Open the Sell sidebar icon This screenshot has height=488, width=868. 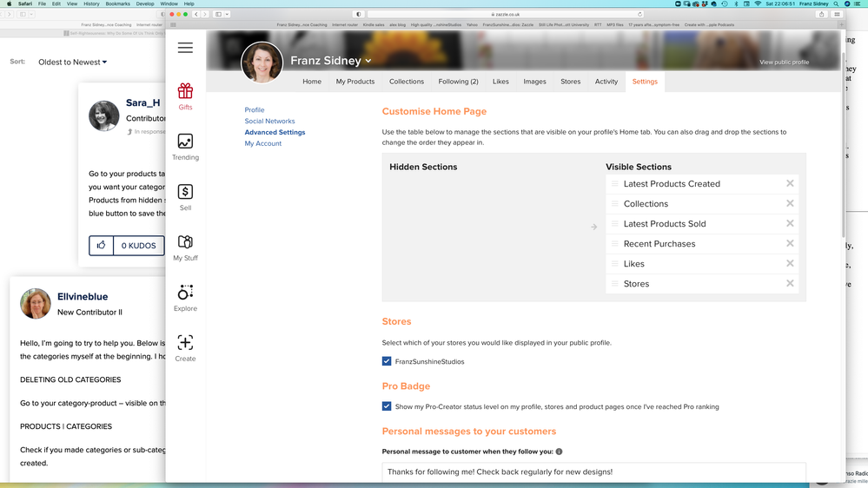pos(185,196)
